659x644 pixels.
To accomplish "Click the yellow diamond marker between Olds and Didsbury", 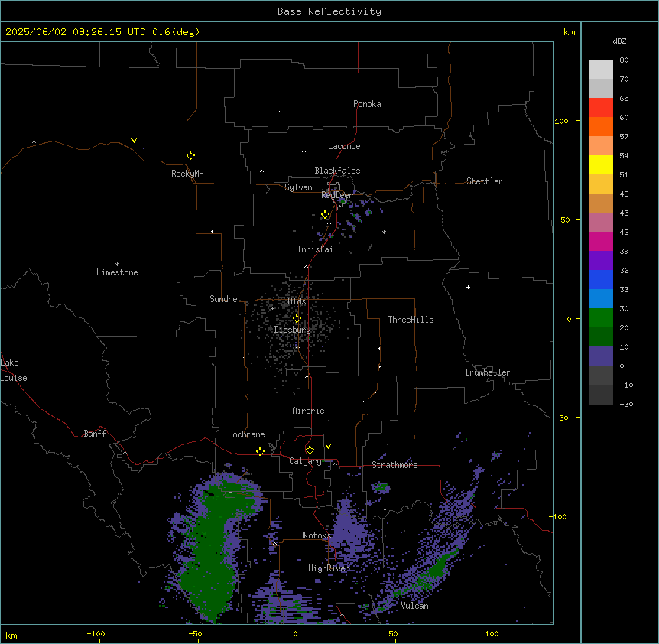I will pos(297,318).
